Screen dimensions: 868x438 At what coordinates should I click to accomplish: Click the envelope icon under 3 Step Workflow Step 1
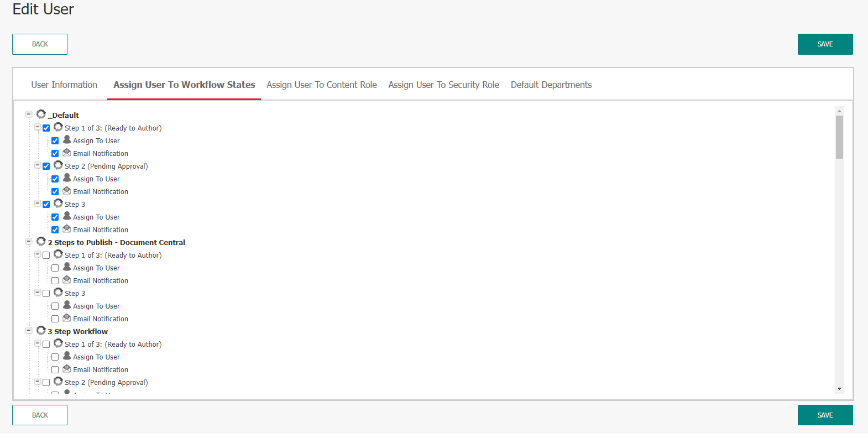(x=67, y=369)
